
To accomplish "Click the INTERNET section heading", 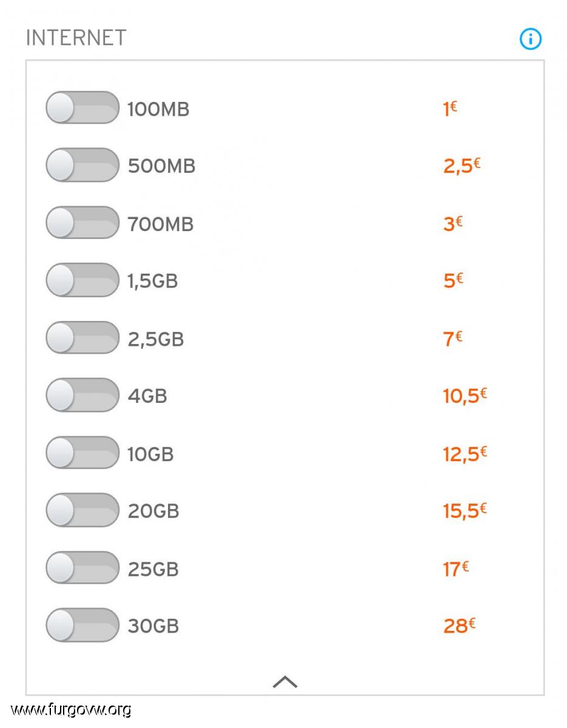I will (76, 38).
